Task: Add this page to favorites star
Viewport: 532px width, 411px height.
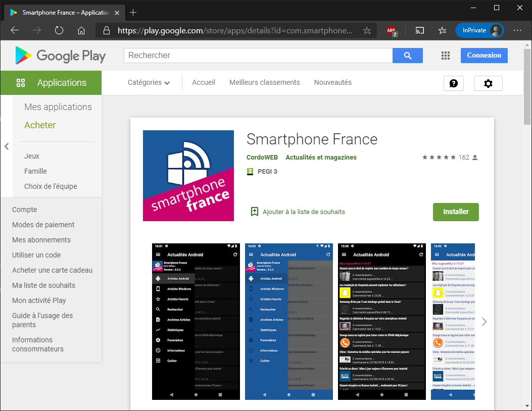Action: [367, 30]
